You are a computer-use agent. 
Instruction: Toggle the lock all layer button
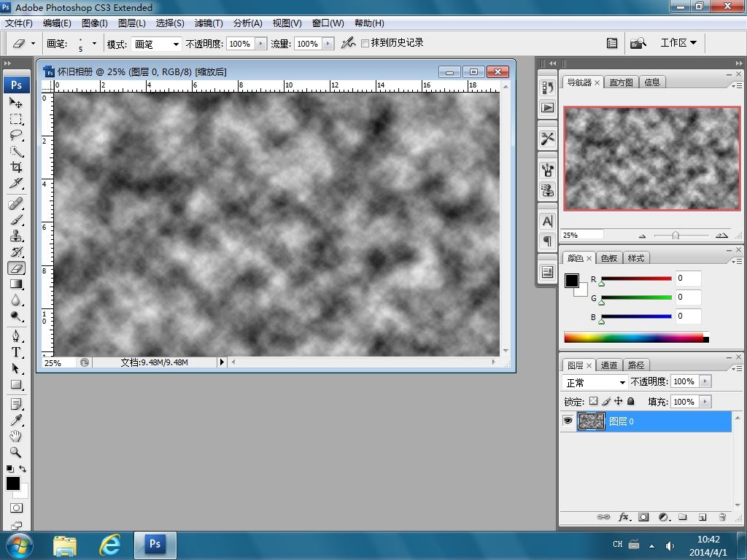(x=631, y=401)
